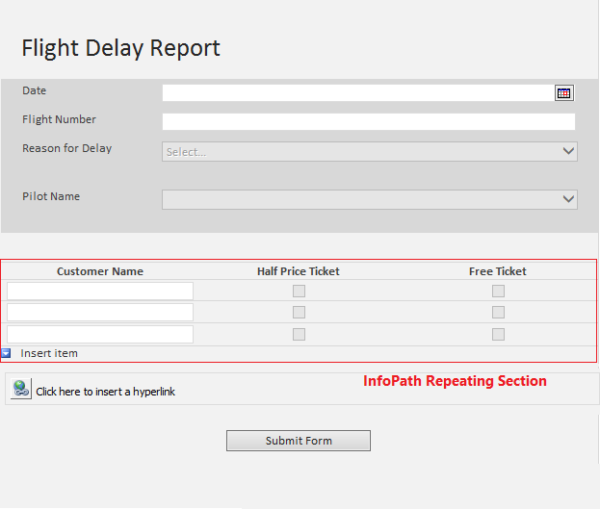
Task: Expand the Pilot Name dropdown
Action: [369, 200]
